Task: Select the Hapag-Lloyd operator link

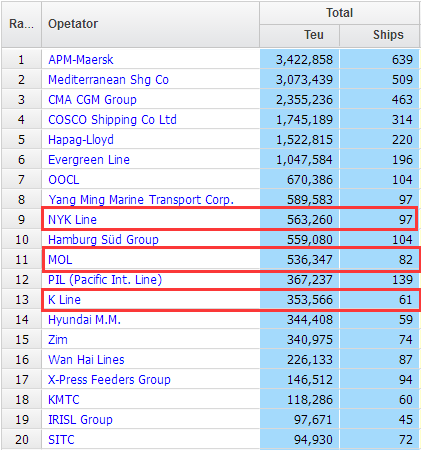Action: click(81, 140)
